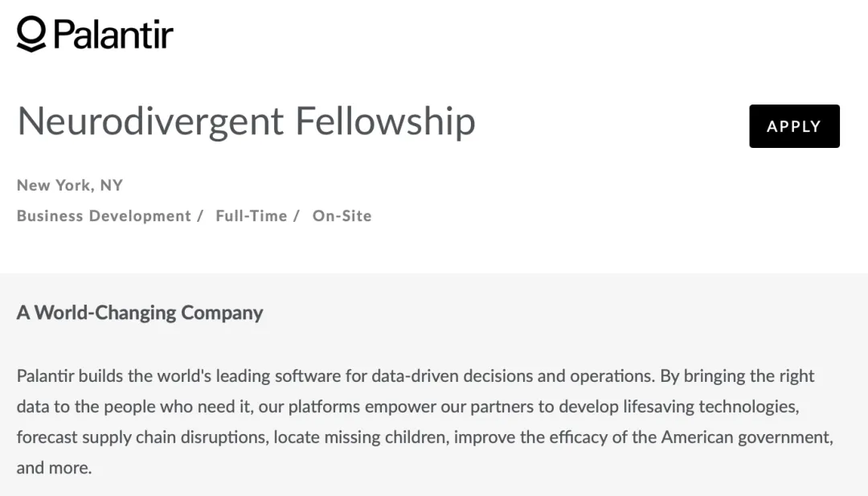This screenshot has width=868, height=496.
Task: Click the closing text "and more."
Action: point(54,468)
